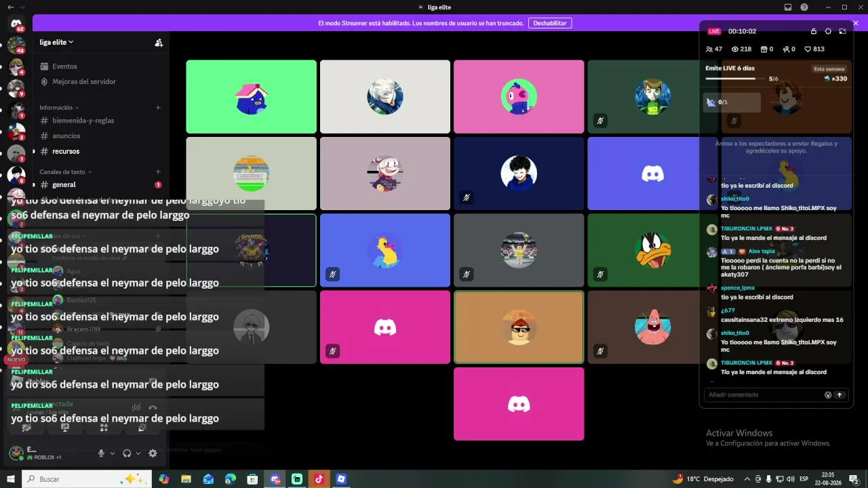Send the comment with the arrow icon
Screen dimensions: 868x488
[x=840, y=395]
